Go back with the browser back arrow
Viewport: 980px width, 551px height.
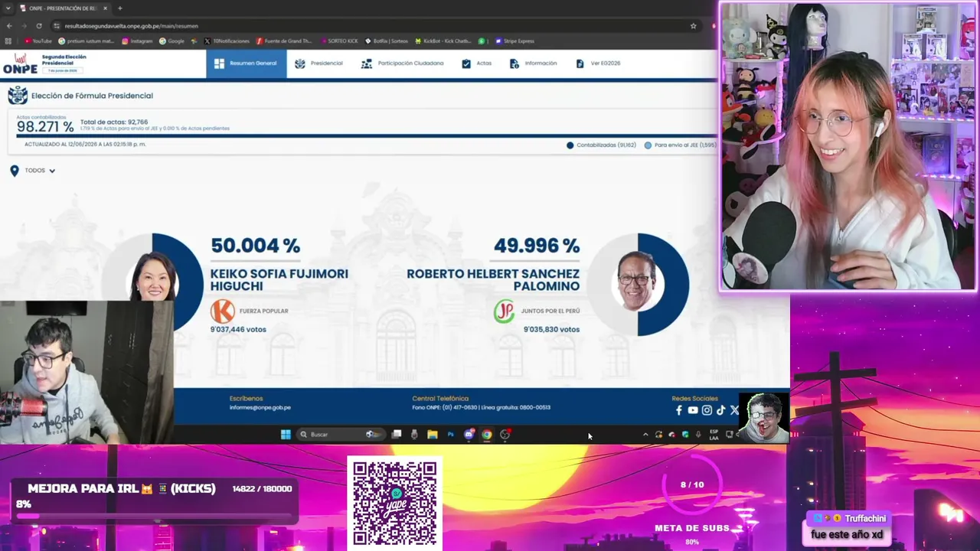pos(8,26)
